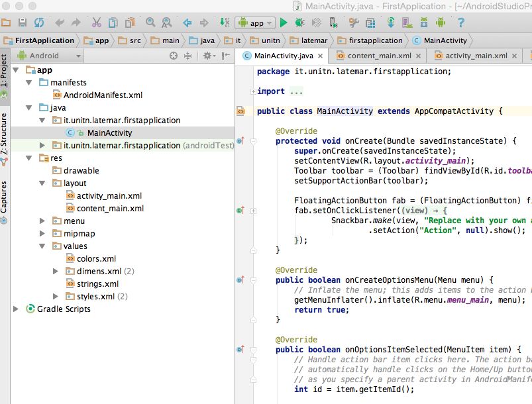This screenshot has width=532, height=404.
Task: Click the Synchronize refresh icon in toolbar
Action: (x=39, y=23)
